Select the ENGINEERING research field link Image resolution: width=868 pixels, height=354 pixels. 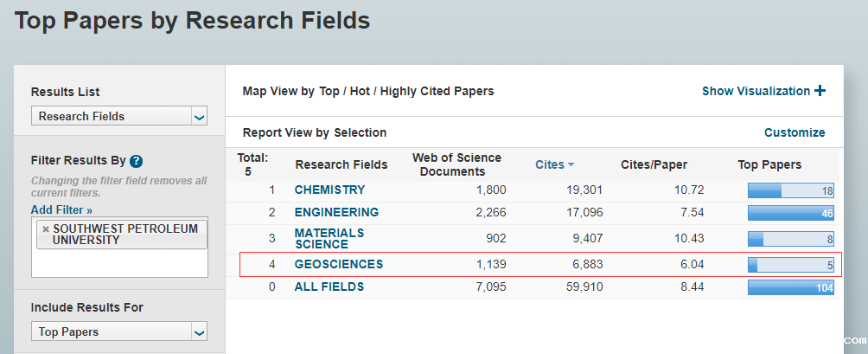336,212
